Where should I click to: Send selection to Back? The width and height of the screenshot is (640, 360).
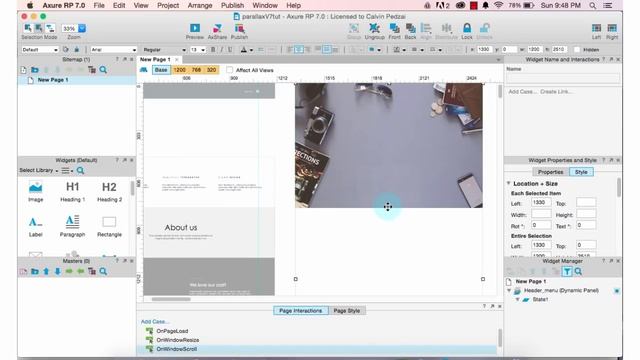coord(410,28)
